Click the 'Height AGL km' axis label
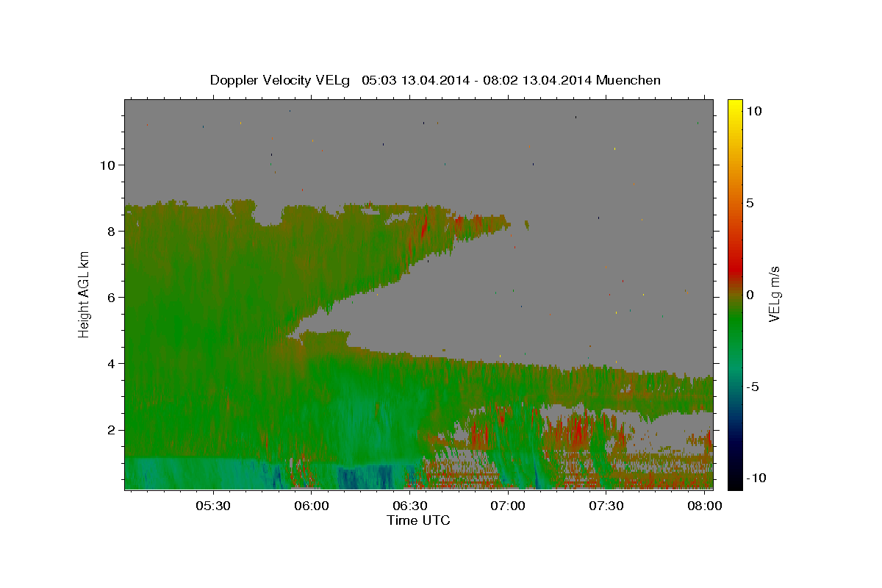The width and height of the screenshot is (882, 588). 85,294
